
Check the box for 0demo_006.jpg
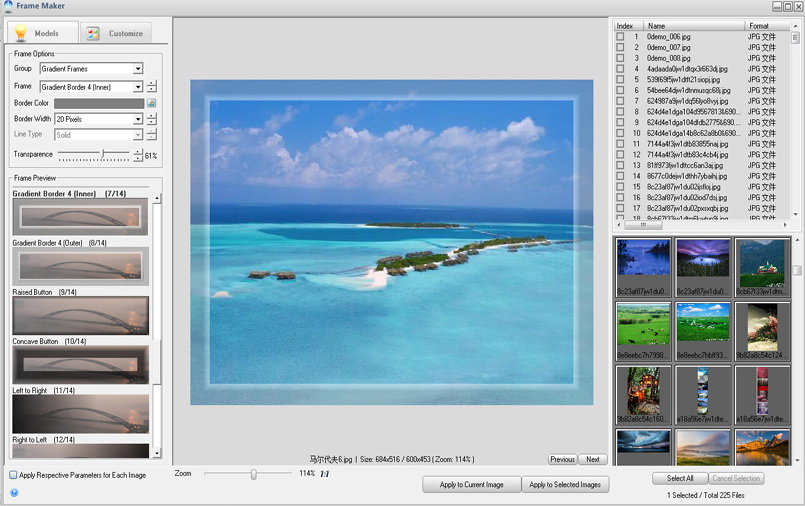point(620,37)
